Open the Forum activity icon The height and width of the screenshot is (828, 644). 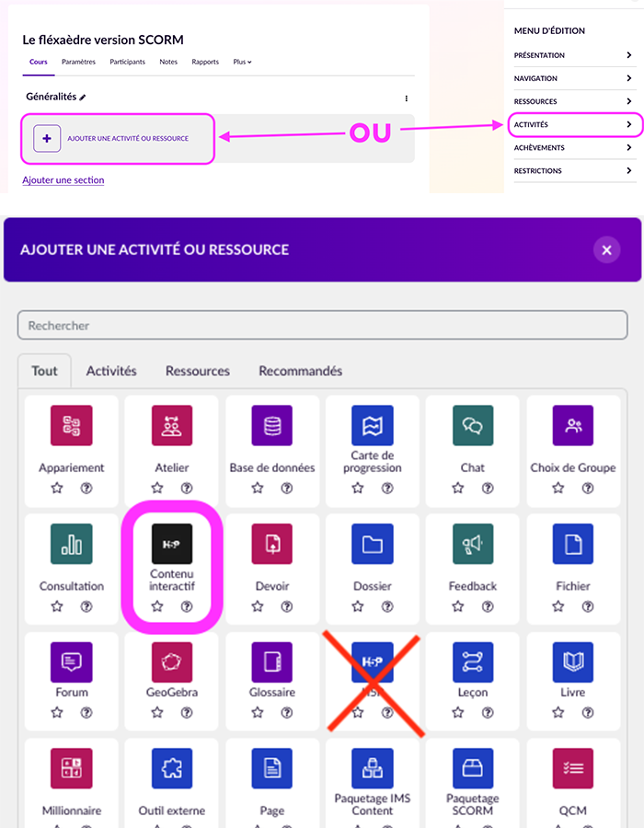point(72,662)
